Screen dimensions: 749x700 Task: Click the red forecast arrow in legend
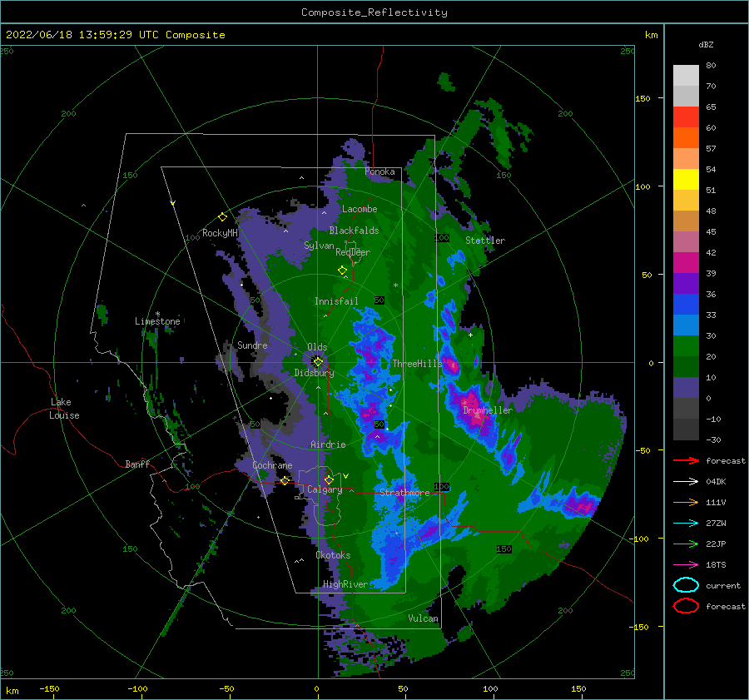686,460
